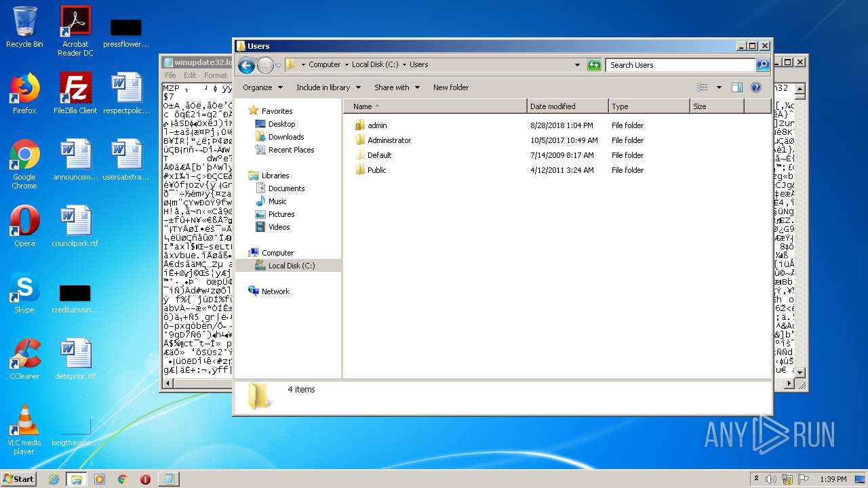Click the search magnifier icon
This screenshot has height=488, width=868.
pos(763,65)
